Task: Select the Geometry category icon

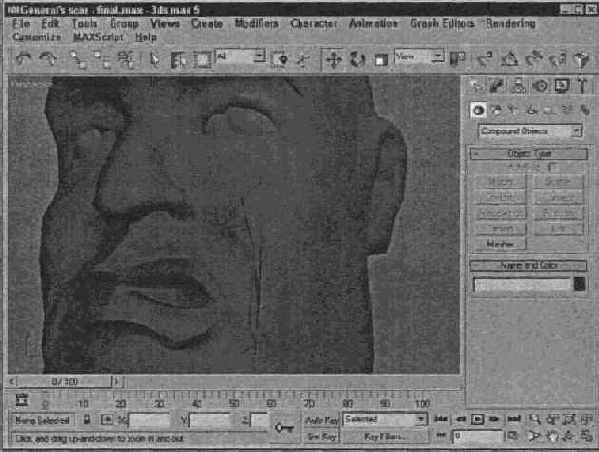Action: [x=478, y=110]
